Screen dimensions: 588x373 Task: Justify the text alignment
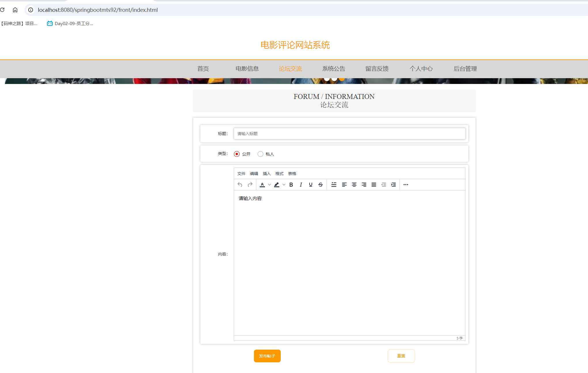click(x=374, y=185)
